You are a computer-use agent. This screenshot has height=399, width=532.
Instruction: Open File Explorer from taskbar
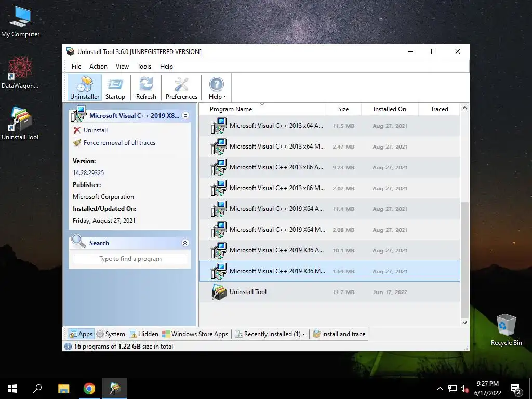coord(63,389)
